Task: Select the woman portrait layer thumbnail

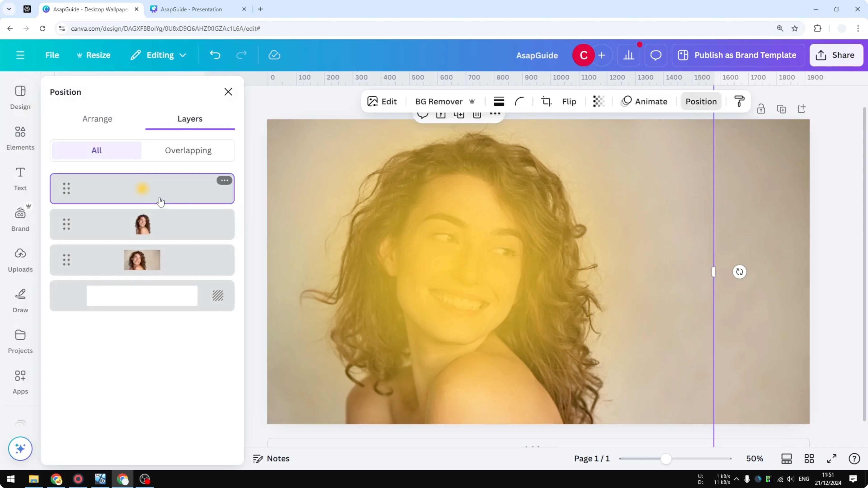Action: [x=142, y=224]
